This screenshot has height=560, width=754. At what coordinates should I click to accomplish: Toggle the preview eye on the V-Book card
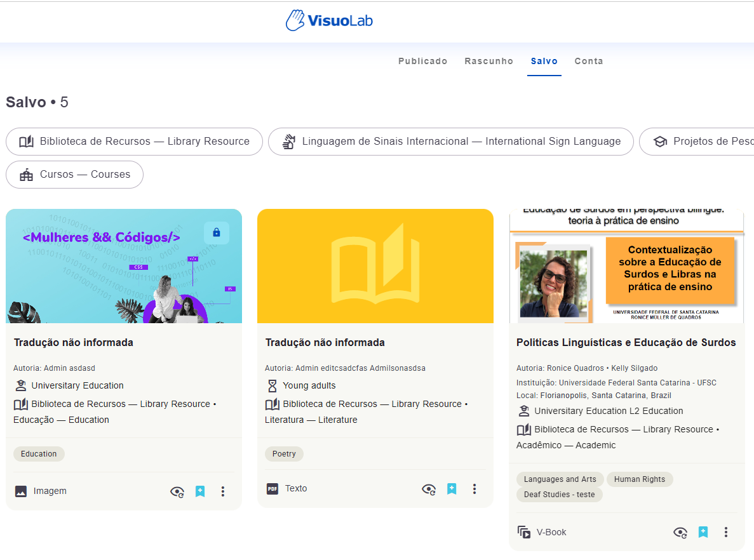point(680,532)
